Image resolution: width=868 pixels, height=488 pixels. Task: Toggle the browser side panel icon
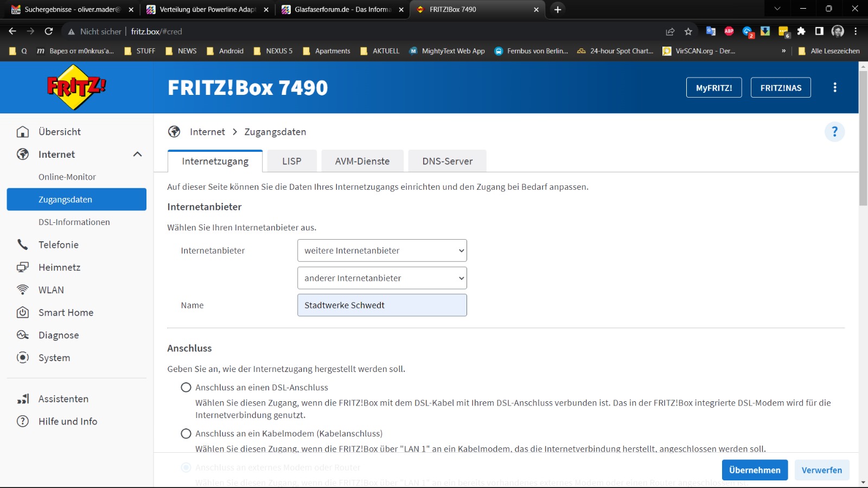click(x=819, y=31)
